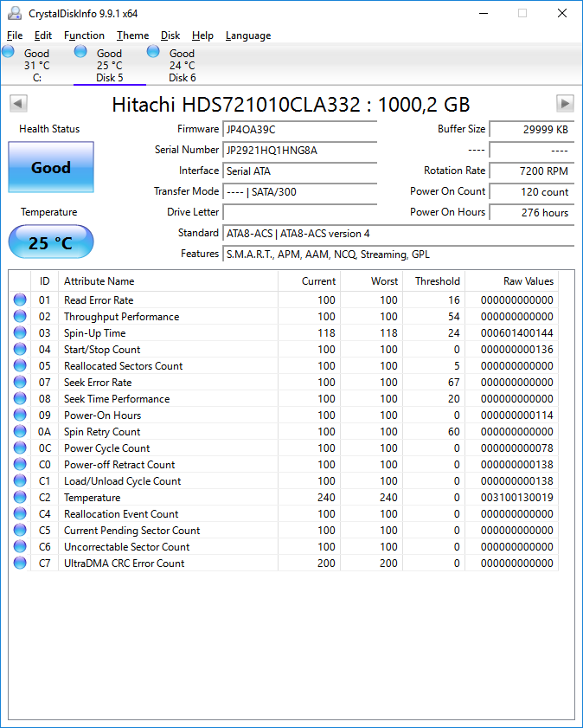Screen dimensions: 583x728
Task: Select the C: drive tab
Action: (x=37, y=65)
